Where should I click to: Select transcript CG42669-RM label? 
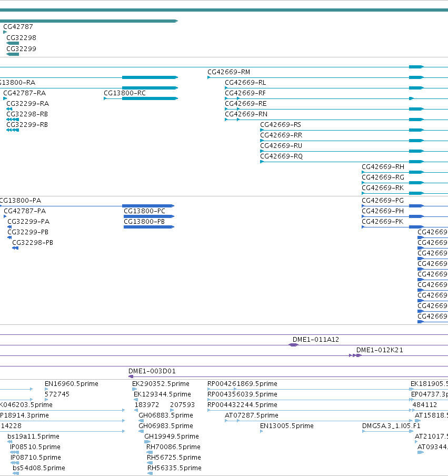click(228, 72)
